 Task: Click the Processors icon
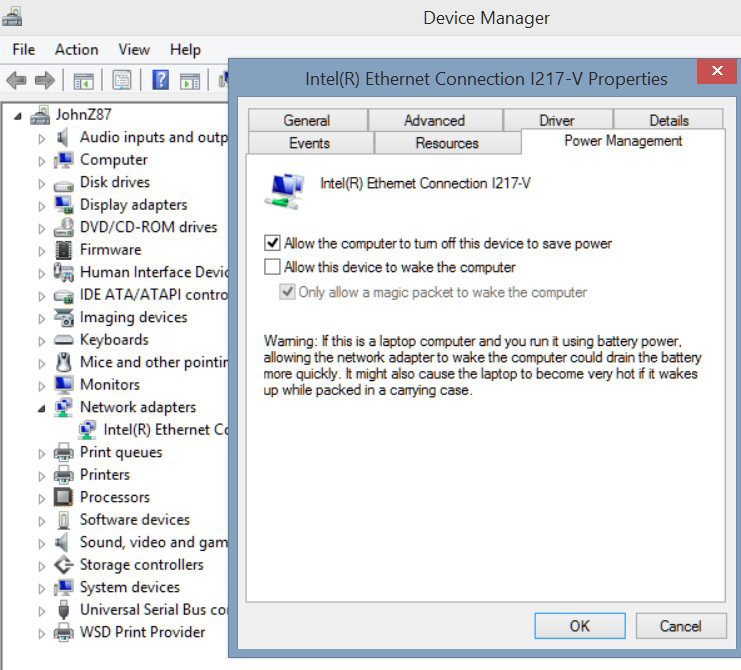pos(63,497)
